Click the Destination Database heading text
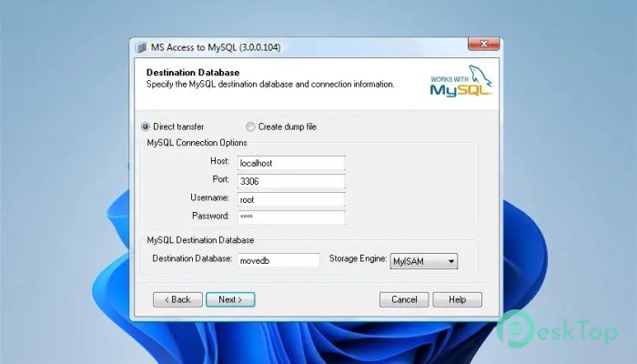The image size is (637, 364). (193, 73)
